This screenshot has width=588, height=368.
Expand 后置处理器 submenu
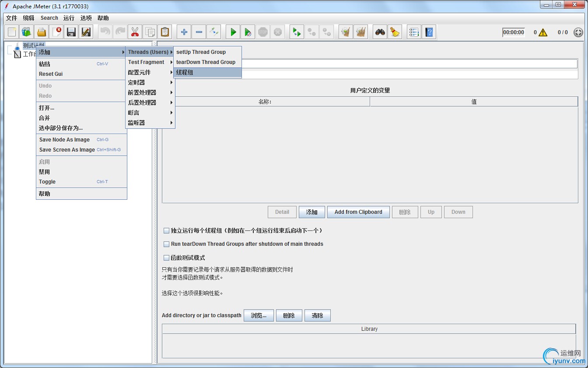point(150,103)
